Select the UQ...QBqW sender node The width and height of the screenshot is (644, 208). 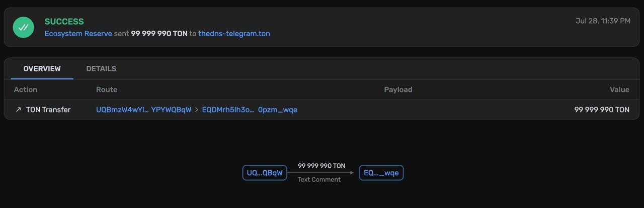265,173
